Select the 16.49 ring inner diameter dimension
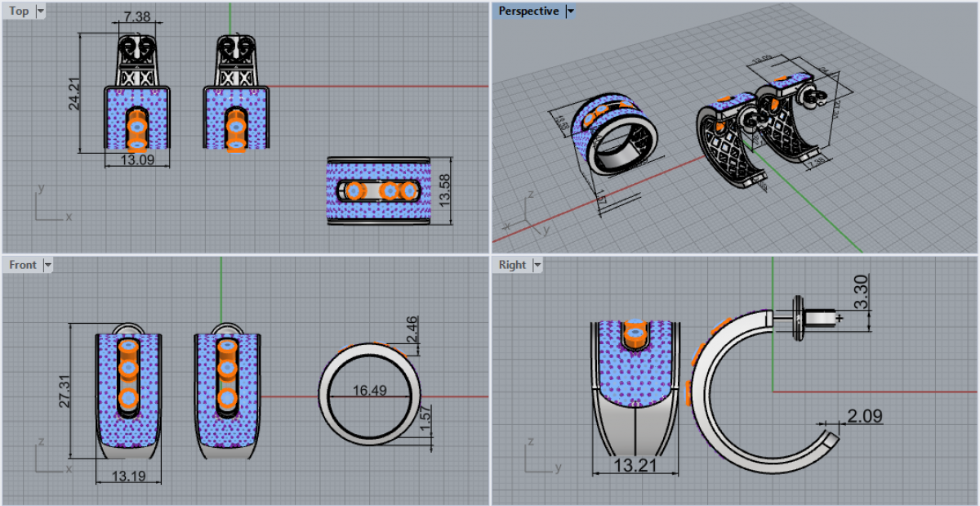This screenshot has height=506, width=980. [x=368, y=391]
